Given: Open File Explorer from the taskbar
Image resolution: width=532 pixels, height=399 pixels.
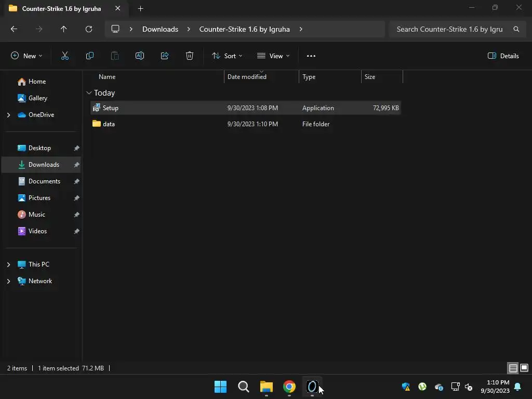Looking at the screenshot, I should 267,387.
